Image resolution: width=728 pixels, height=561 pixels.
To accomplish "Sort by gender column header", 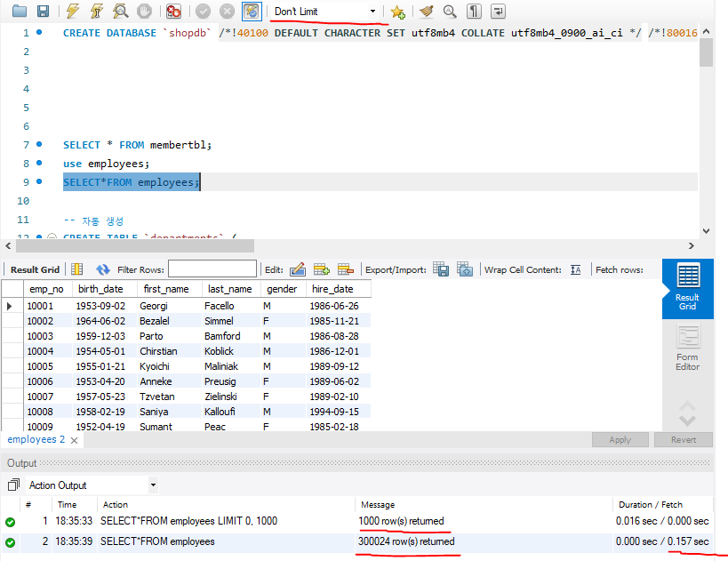I will pos(282,289).
